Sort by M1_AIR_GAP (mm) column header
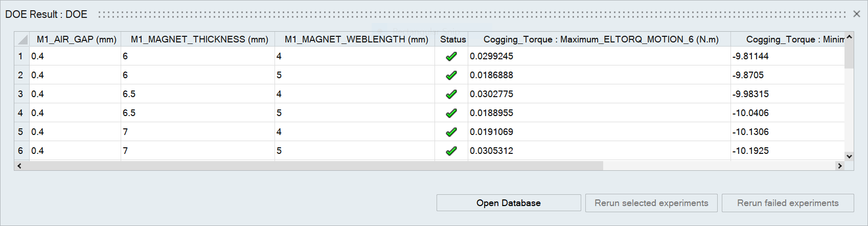This screenshot has height=226, width=868. [76, 39]
